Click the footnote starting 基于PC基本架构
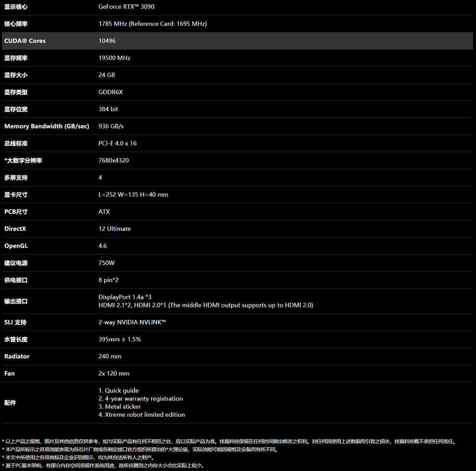The width and height of the screenshot is (476, 471). click(104, 465)
